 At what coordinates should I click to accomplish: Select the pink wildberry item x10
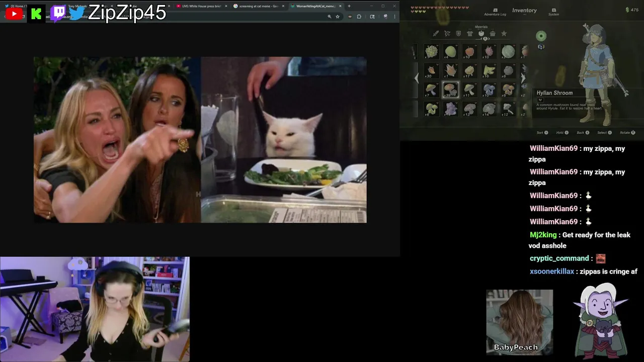[489, 51]
